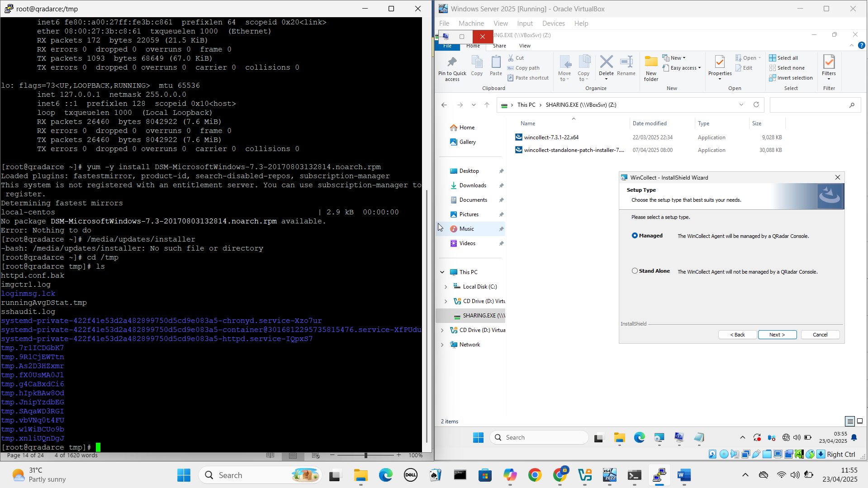Open VirtualBox Machine menu
Image resolution: width=868 pixels, height=488 pixels.
pos(471,24)
